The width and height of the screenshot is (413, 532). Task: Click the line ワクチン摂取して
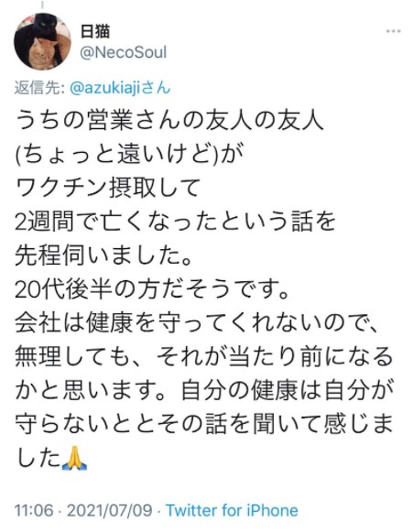[x=108, y=188]
